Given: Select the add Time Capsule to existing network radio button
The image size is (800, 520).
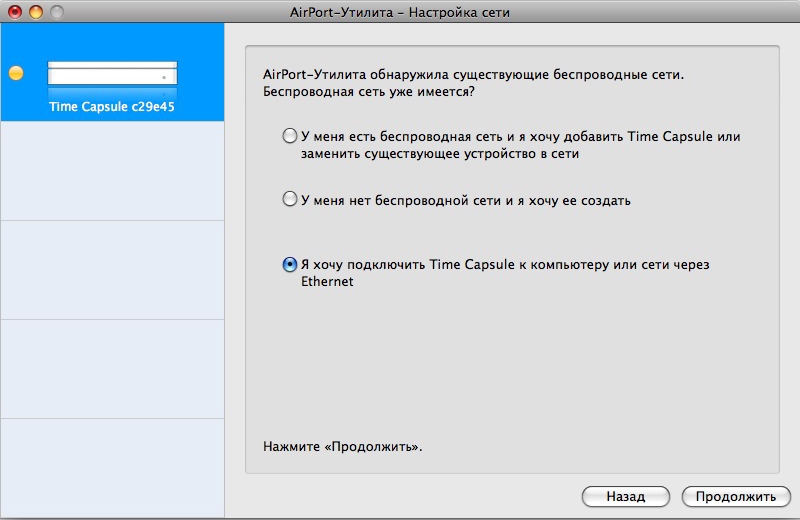Looking at the screenshot, I should click(290, 136).
